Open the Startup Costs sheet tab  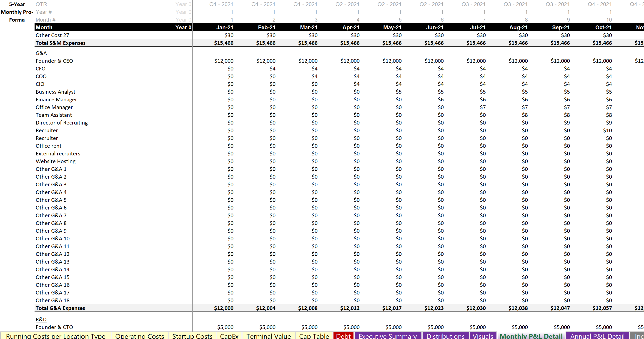(192, 336)
